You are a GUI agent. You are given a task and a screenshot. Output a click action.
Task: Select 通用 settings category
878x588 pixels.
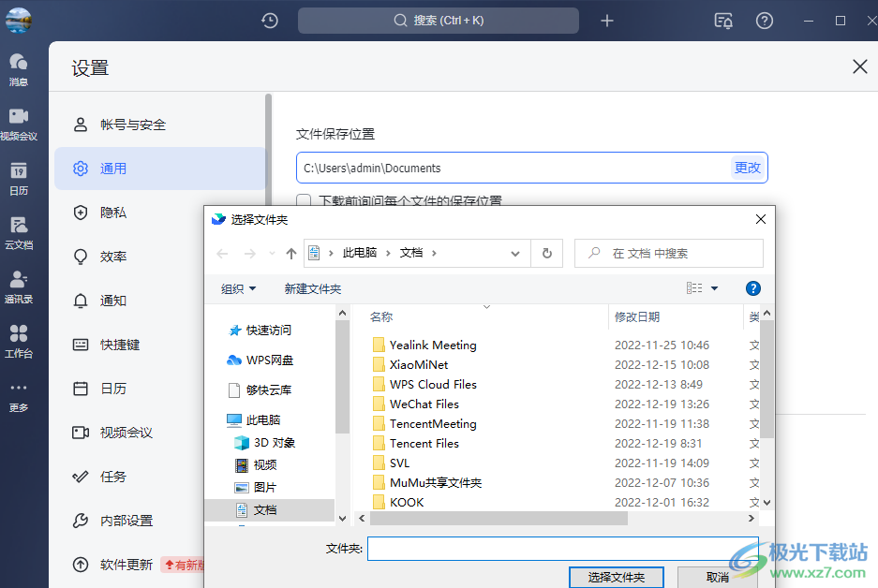(159, 169)
